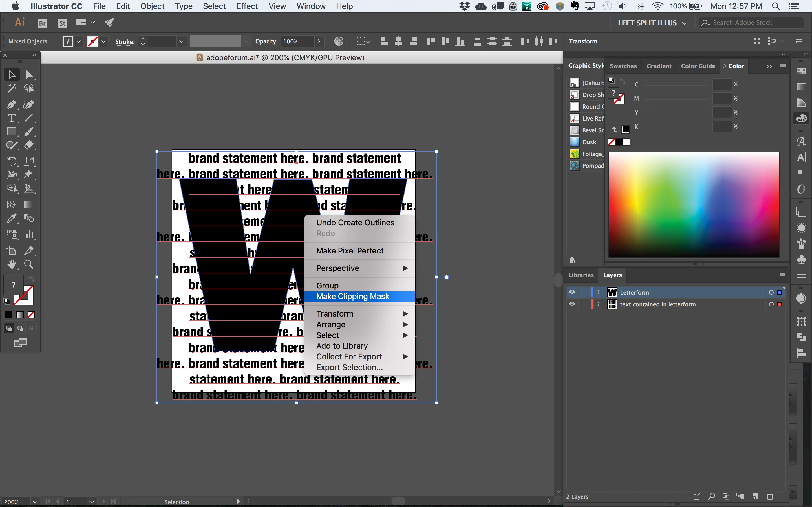Click the Recolor Artwork icon
The height and width of the screenshot is (507, 812).
tap(339, 41)
